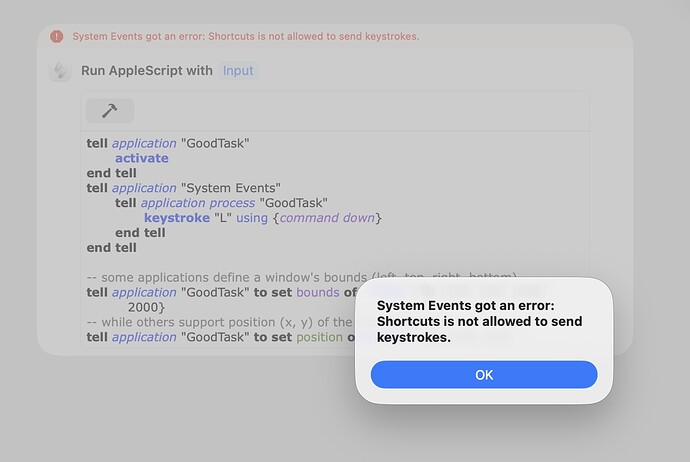
Task: Click the comment about window's bounds
Action: pos(300,277)
